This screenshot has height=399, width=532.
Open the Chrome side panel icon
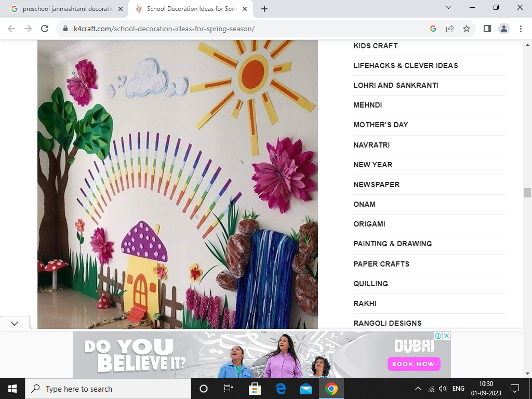point(487,29)
